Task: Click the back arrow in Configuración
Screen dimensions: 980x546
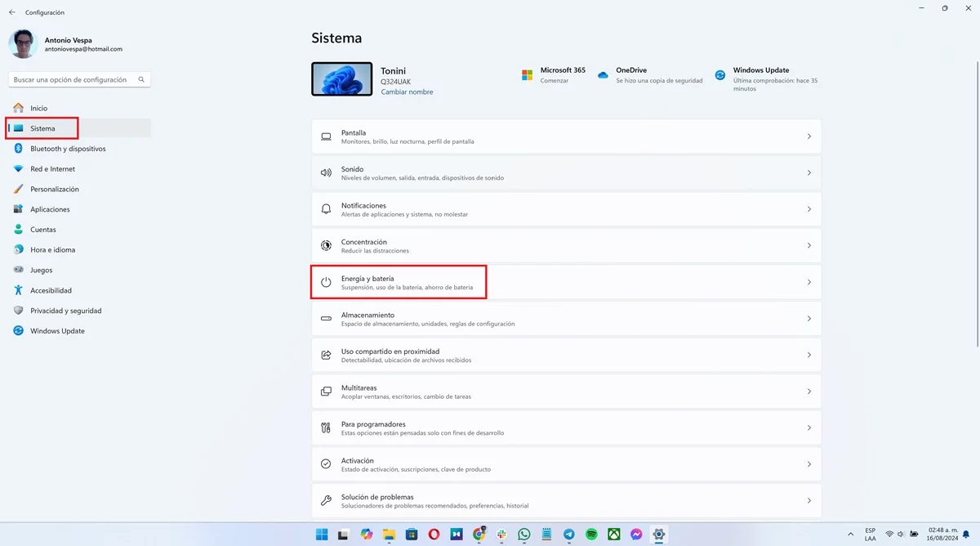Action: 11,12
